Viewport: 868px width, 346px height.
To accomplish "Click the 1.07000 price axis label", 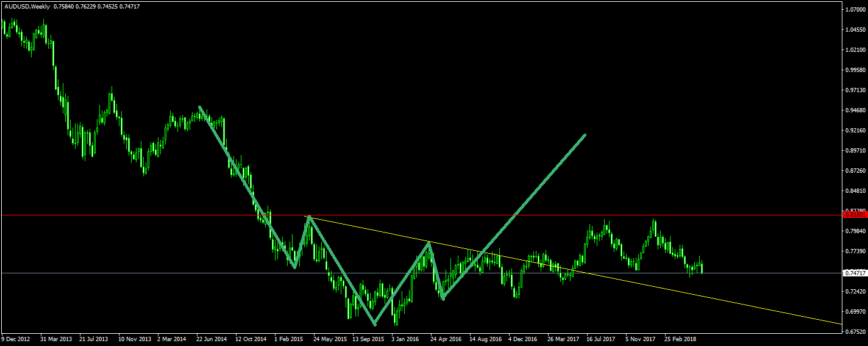I will point(855,10).
